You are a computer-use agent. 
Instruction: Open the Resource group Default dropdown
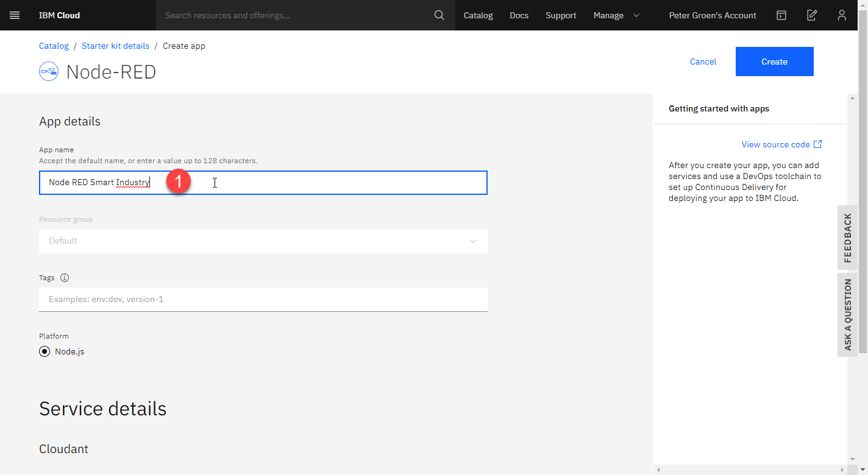(x=263, y=241)
